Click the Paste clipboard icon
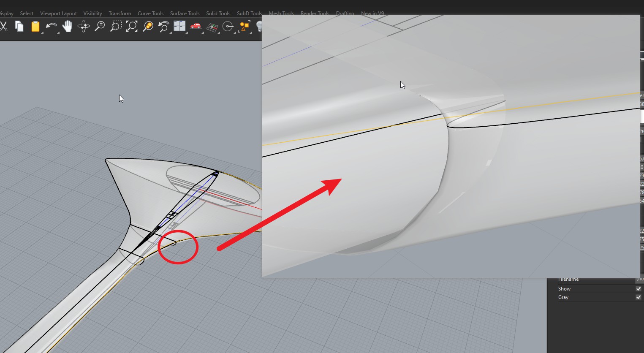Viewport: 644px width, 353px height. 35,27
